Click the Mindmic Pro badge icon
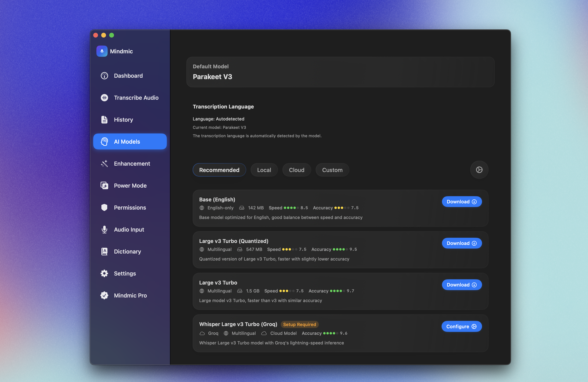 pyautogui.click(x=104, y=295)
